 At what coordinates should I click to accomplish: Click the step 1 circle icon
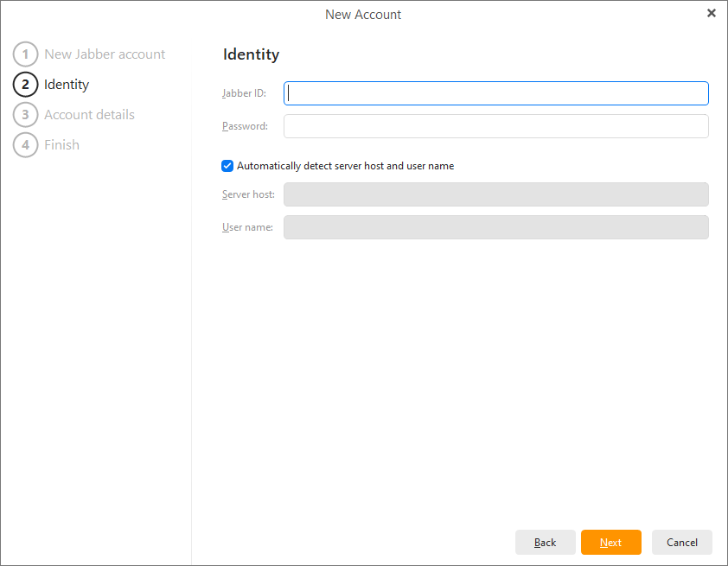[26, 54]
